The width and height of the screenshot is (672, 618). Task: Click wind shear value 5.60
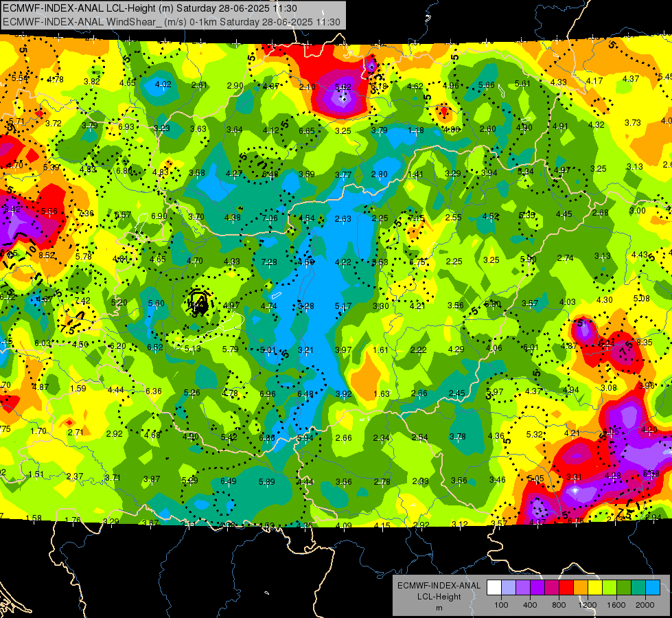(156, 304)
